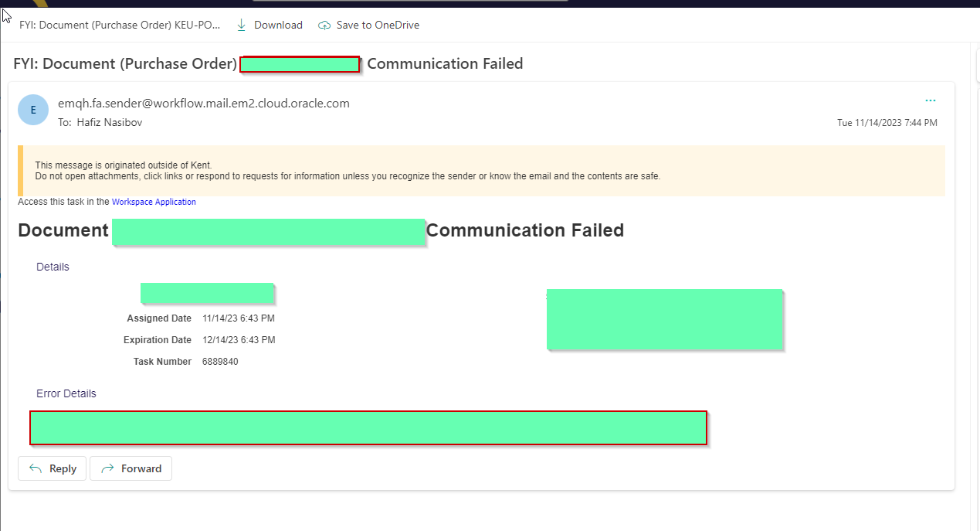This screenshot has height=531, width=980.
Task: Open the Workspace Application link
Action: point(154,202)
